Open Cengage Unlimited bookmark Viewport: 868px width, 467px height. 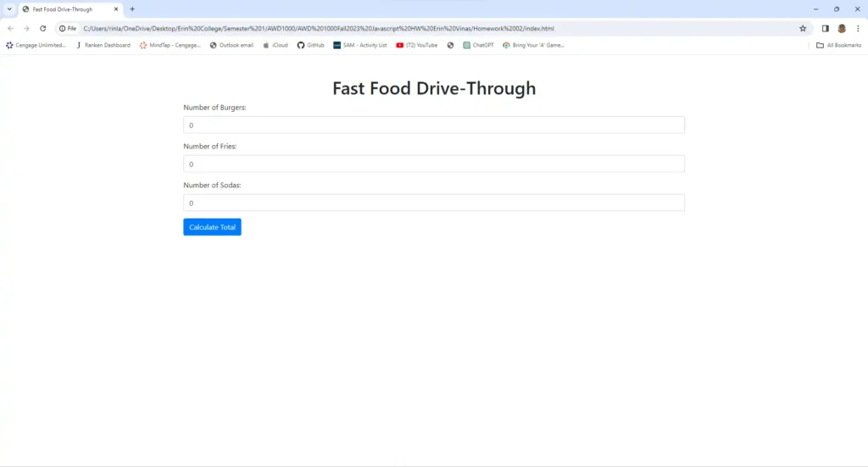pyautogui.click(x=36, y=46)
